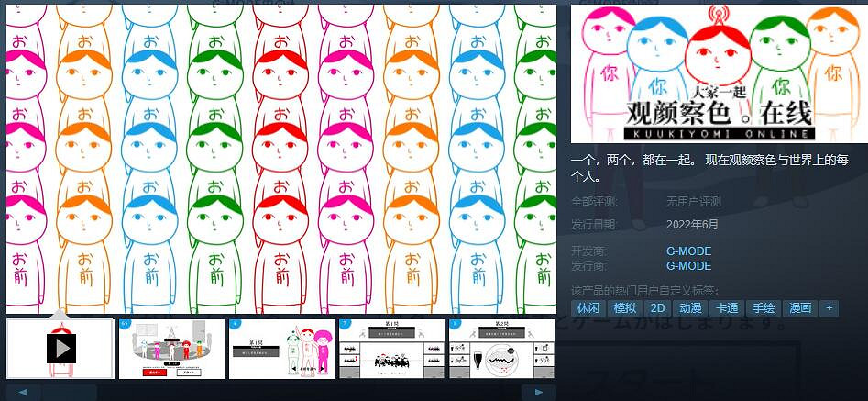
Task: Add a tag with the plus button
Action: [x=830, y=308]
